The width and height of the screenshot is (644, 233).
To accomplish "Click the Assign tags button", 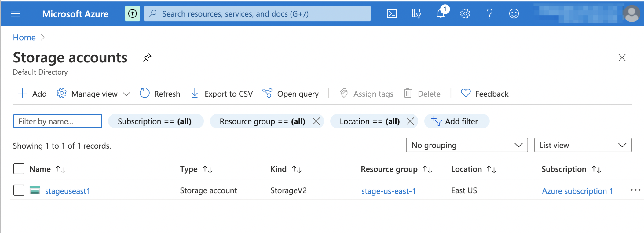I will (x=367, y=94).
